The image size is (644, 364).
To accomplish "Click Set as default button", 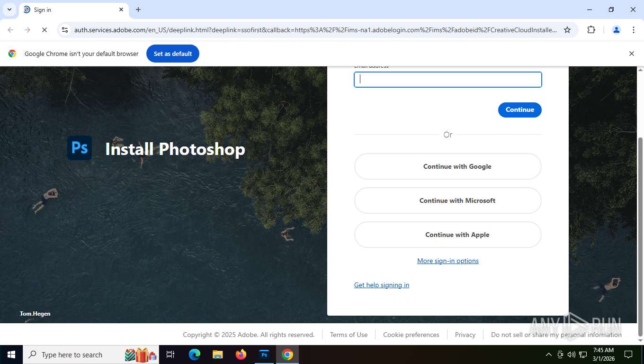I will [173, 54].
